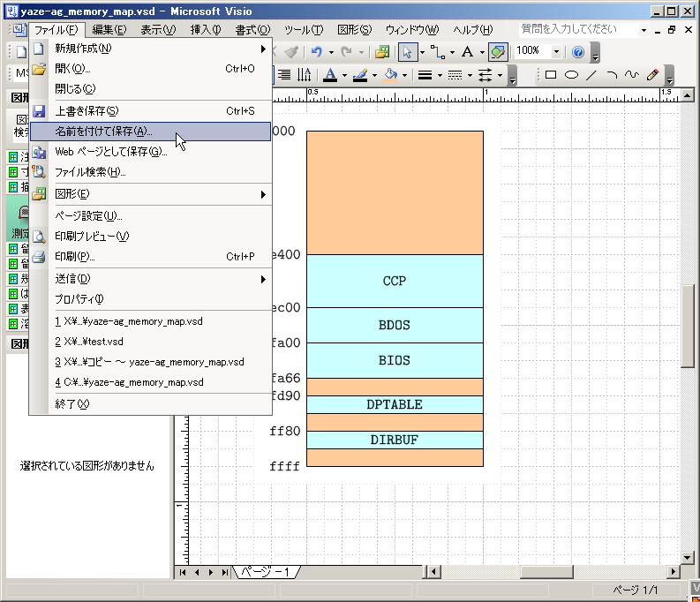Click the line ends arrows icon
Viewport: 700px width, 602px height.
pos(485,75)
